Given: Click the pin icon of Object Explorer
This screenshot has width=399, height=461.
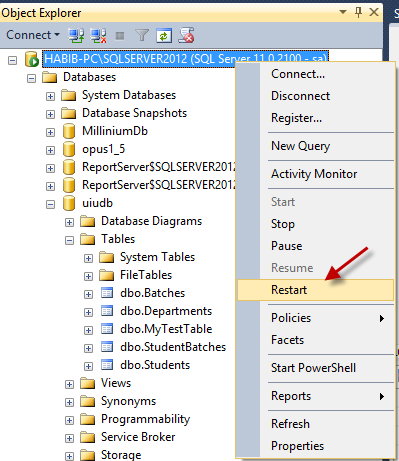Looking at the screenshot, I should pyautogui.click(x=358, y=12).
